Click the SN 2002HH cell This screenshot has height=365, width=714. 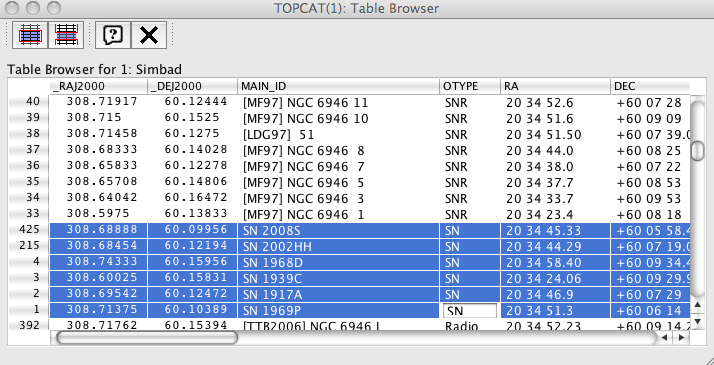coord(338,247)
